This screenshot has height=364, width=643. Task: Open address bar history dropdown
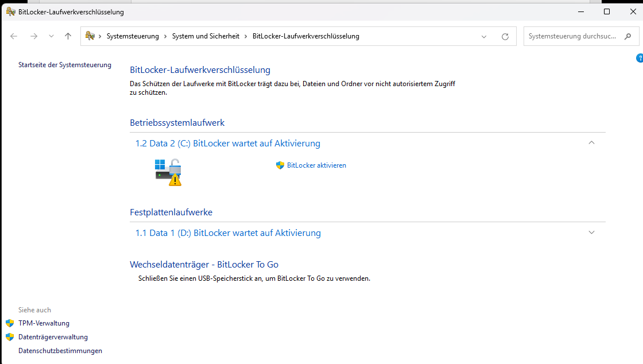click(x=484, y=37)
